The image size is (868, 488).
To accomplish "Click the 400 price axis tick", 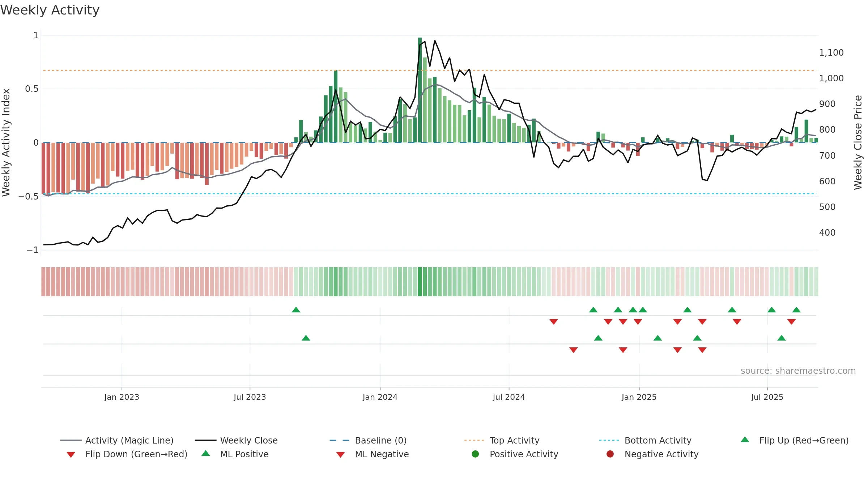I will click(827, 233).
